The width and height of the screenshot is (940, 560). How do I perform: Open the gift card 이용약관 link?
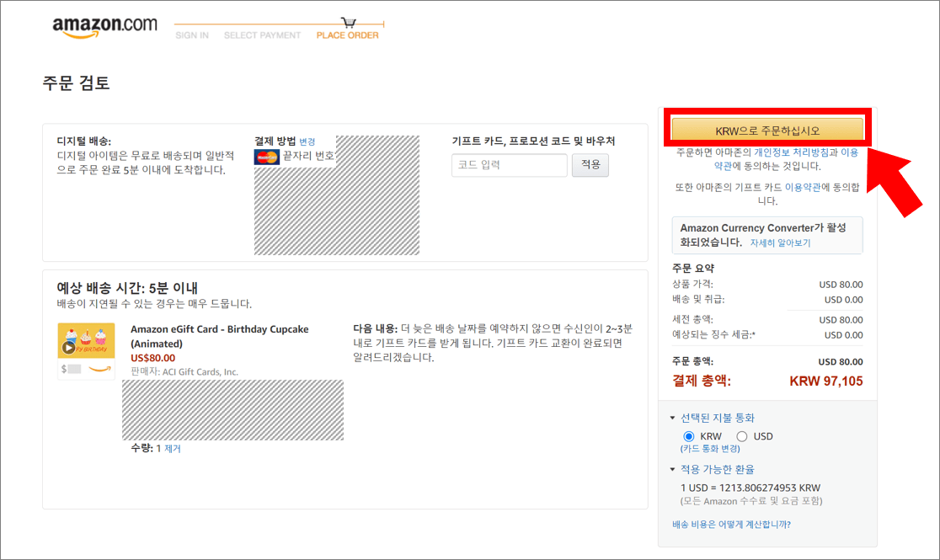803,187
